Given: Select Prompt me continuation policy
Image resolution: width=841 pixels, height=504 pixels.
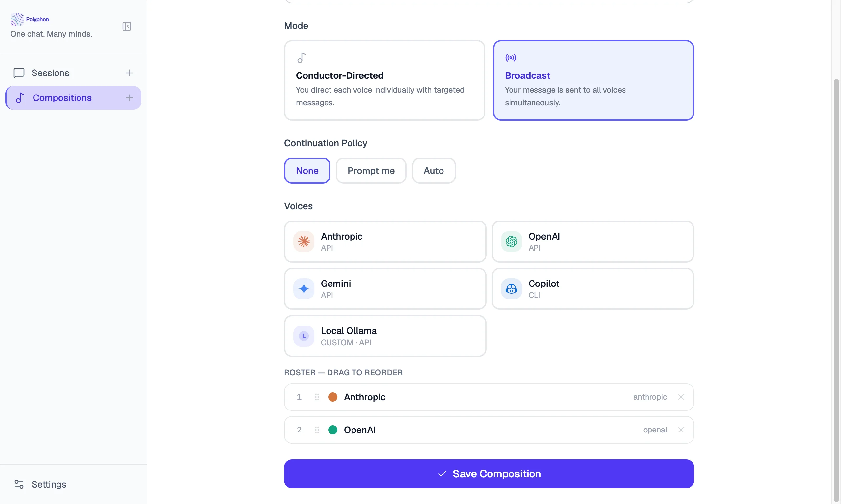Looking at the screenshot, I should point(371,171).
